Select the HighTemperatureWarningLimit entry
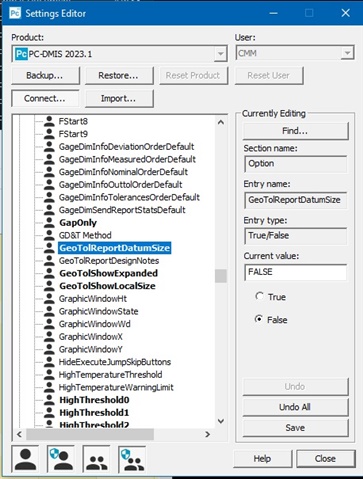 point(116,387)
